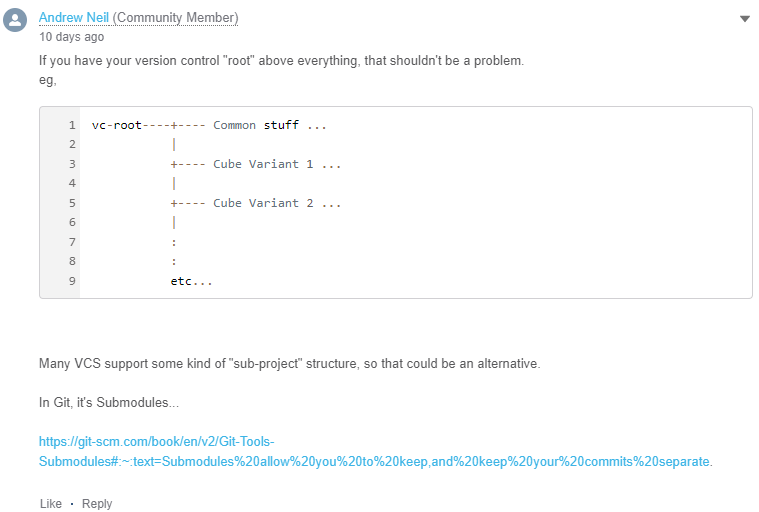Viewport: 759px width, 512px height.
Task: Click the 'Common stuff' text in code
Action: pyautogui.click(x=256, y=125)
